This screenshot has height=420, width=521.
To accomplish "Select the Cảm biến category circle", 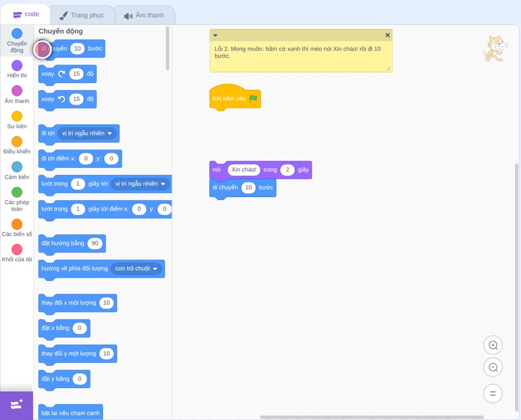I will (17, 167).
